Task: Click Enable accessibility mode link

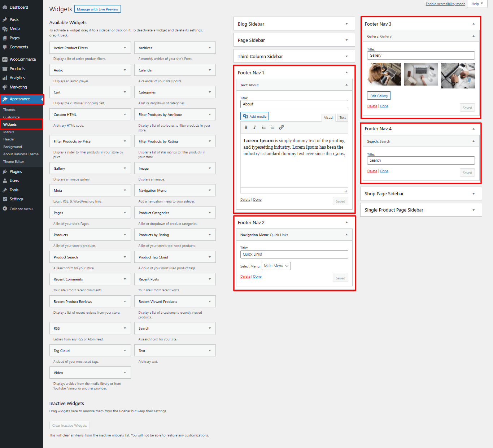Action: (445, 4)
